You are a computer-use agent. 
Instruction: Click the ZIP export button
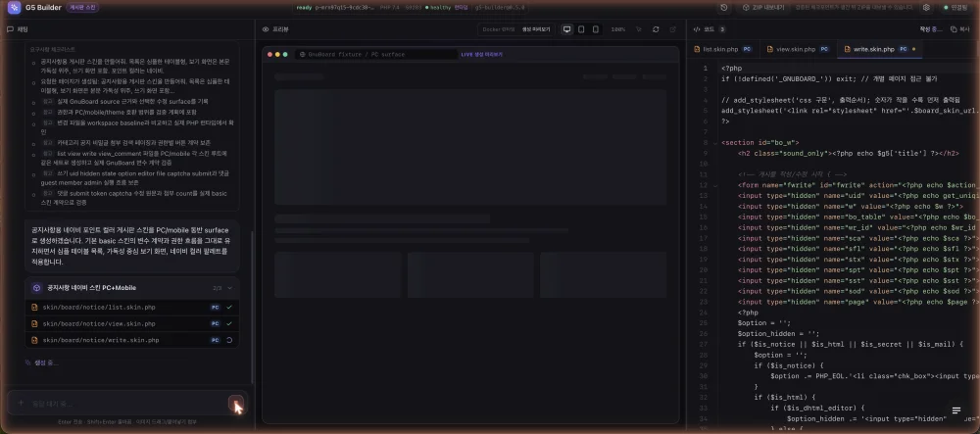[x=762, y=8]
